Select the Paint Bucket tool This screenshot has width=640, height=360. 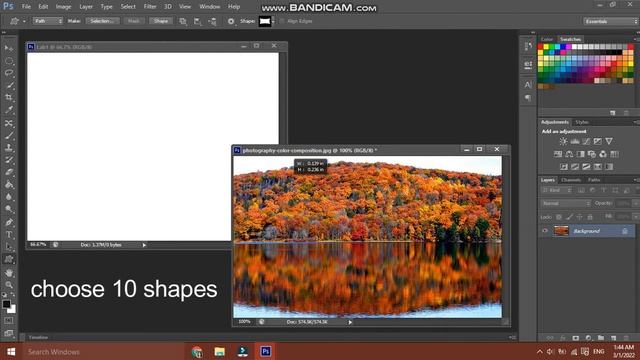[x=9, y=184]
